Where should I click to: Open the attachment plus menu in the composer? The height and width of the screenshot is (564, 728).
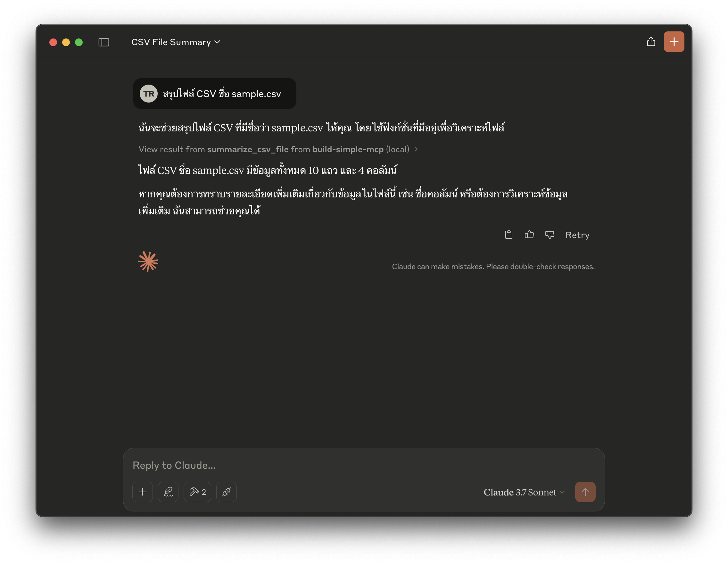click(x=143, y=492)
